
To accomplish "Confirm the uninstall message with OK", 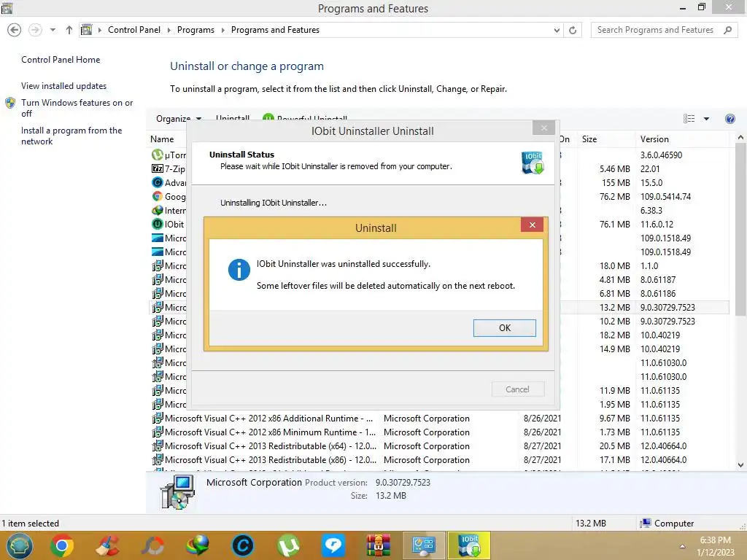I will [505, 327].
